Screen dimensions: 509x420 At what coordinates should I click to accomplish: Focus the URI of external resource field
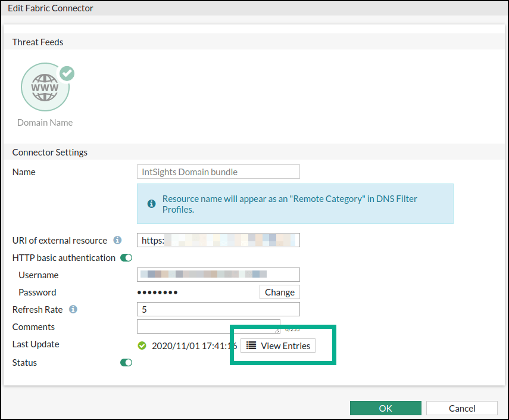click(218, 240)
